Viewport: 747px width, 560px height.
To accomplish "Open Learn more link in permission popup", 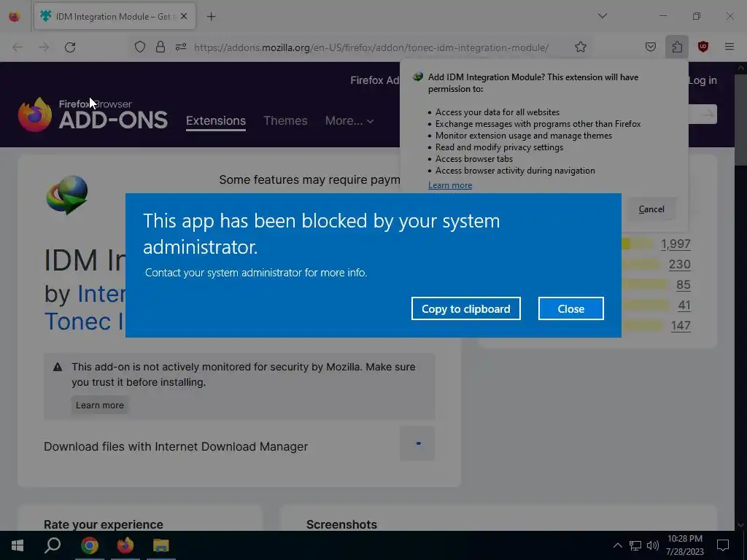I will click(449, 185).
